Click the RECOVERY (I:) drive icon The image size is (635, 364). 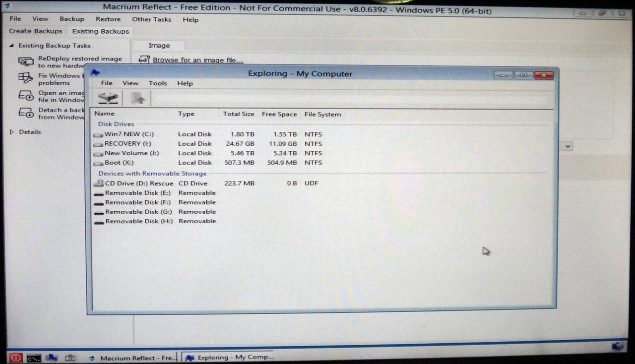coord(98,144)
